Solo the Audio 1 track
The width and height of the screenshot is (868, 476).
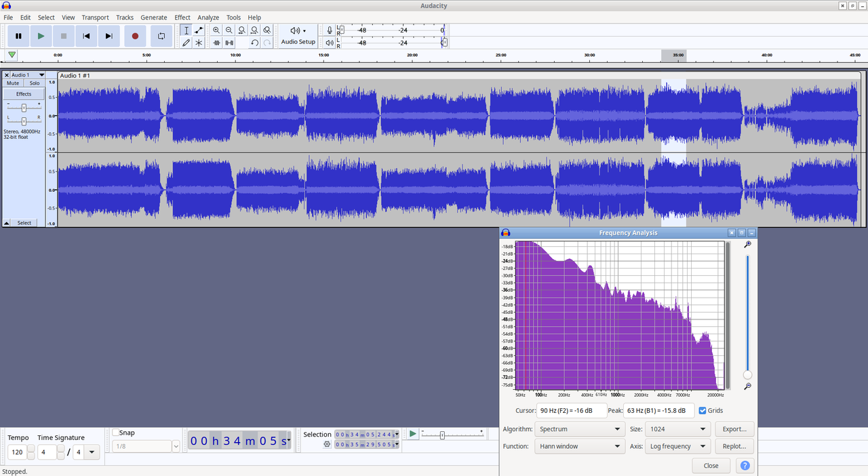point(35,83)
